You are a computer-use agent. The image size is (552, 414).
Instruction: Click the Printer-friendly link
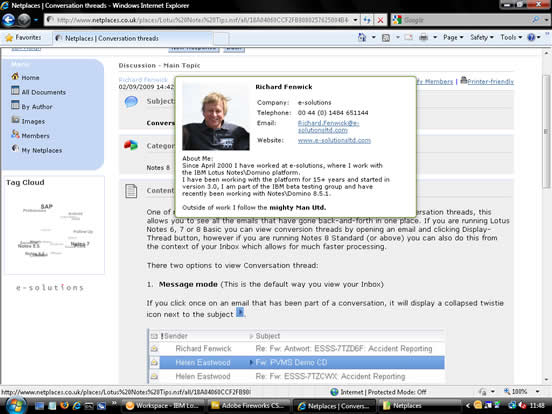pos(490,82)
